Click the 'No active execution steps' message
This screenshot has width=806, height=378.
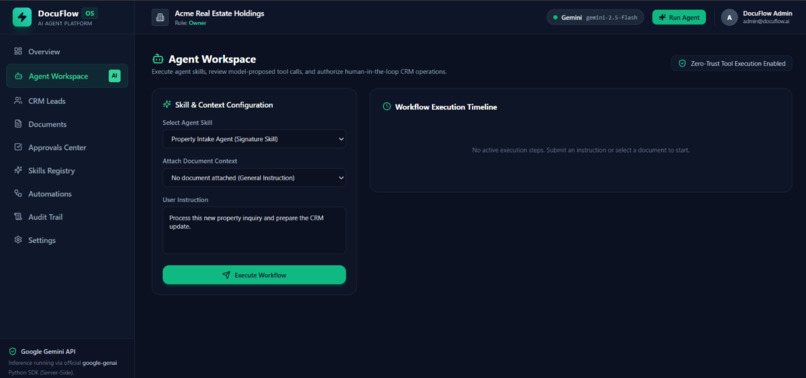coord(580,150)
